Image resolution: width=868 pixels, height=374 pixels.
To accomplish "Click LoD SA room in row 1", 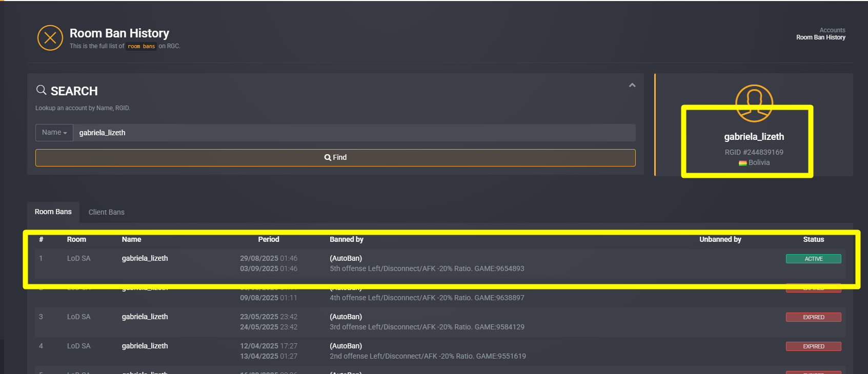I will (78, 258).
